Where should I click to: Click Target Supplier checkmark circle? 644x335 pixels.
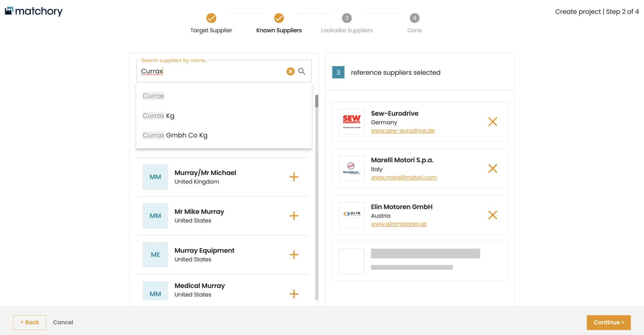211,18
